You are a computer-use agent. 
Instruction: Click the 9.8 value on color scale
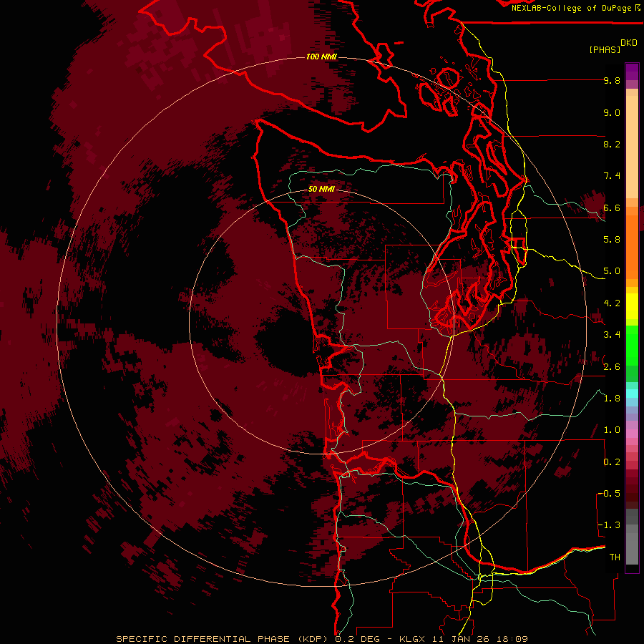tap(612, 81)
